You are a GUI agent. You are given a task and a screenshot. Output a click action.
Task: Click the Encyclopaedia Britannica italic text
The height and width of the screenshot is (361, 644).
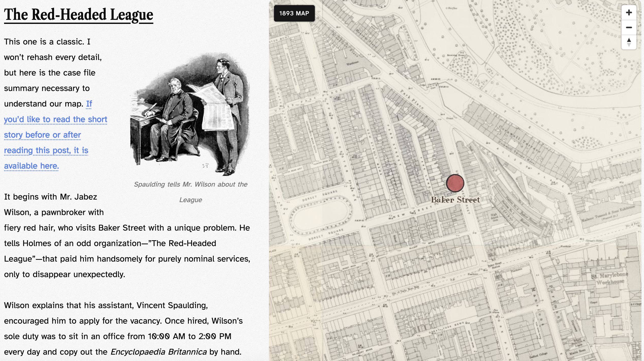tap(159, 352)
